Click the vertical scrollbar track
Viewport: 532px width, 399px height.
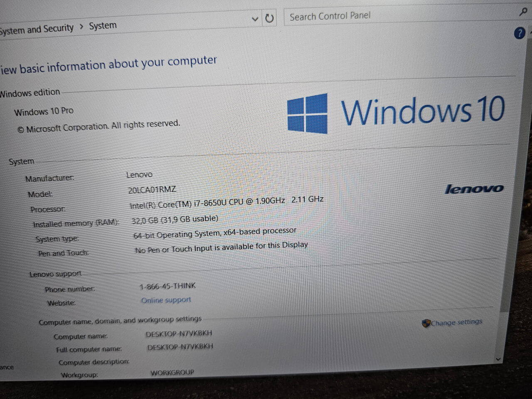[505, 208]
